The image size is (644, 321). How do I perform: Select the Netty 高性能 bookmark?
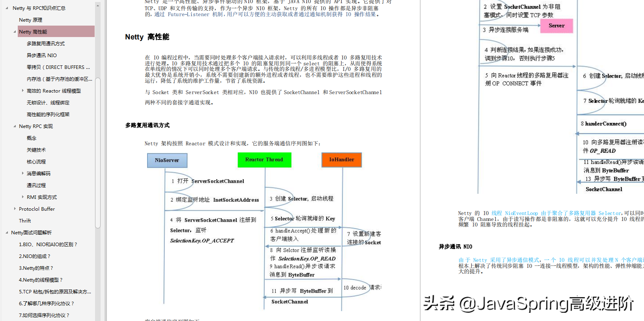tap(56, 32)
